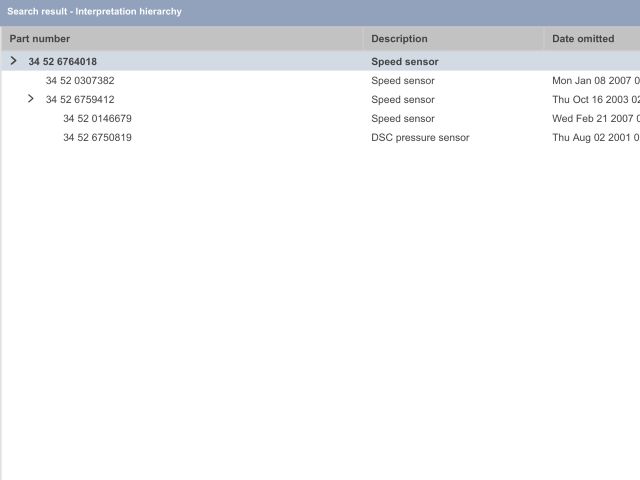Click Speed sensor description for 34 52 0307382
The width and height of the screenshot is (640, 480).
(x=403, y=81)
